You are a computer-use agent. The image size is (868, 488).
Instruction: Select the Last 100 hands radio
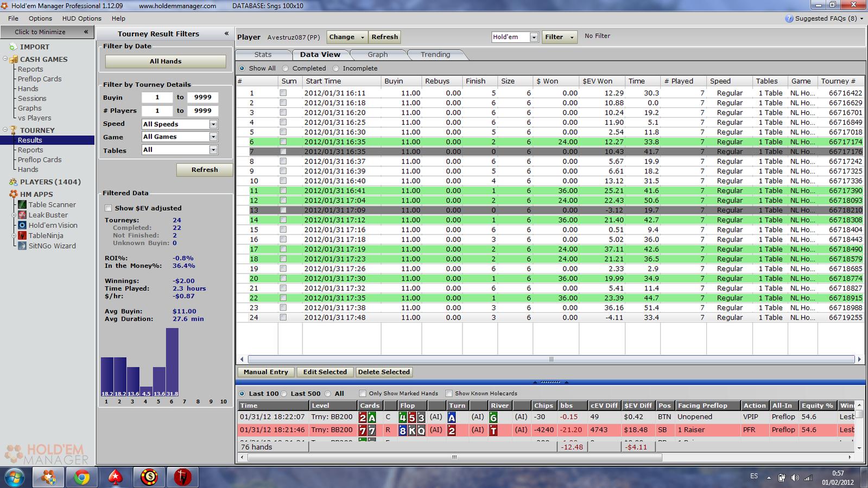[x=242, y=394]
